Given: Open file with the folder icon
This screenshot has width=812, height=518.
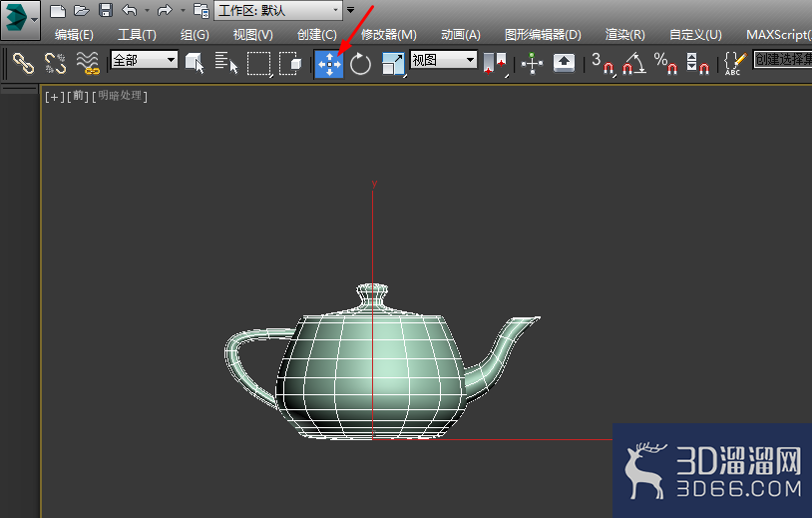Looking at the screenshot, I should click(x=82, y=10).
